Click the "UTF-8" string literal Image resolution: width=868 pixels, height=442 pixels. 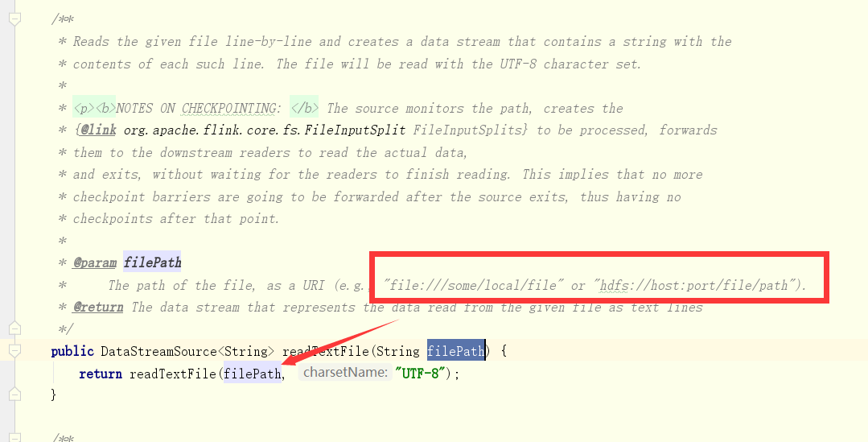pos(420,374)
